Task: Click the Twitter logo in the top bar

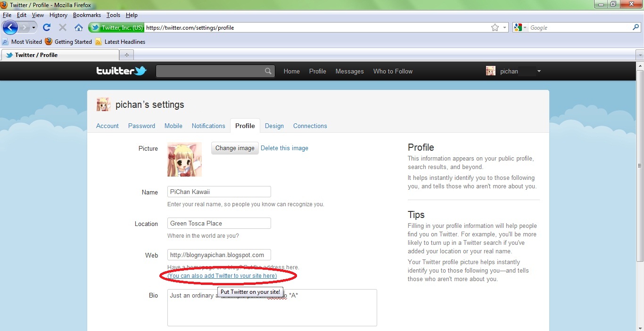Action: [x=121, y=71]
